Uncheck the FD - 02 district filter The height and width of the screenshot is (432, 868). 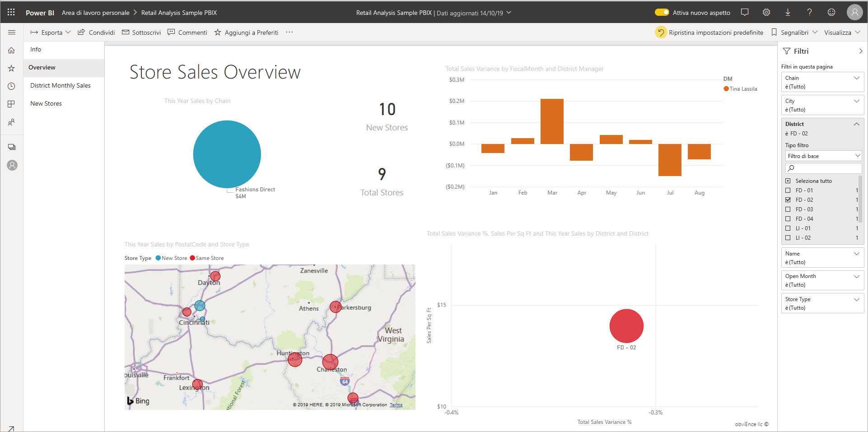coord(788,200)
